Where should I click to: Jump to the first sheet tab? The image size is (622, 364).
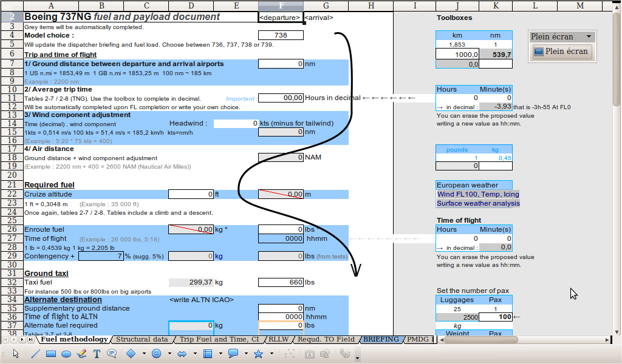[x=5, y=340]
